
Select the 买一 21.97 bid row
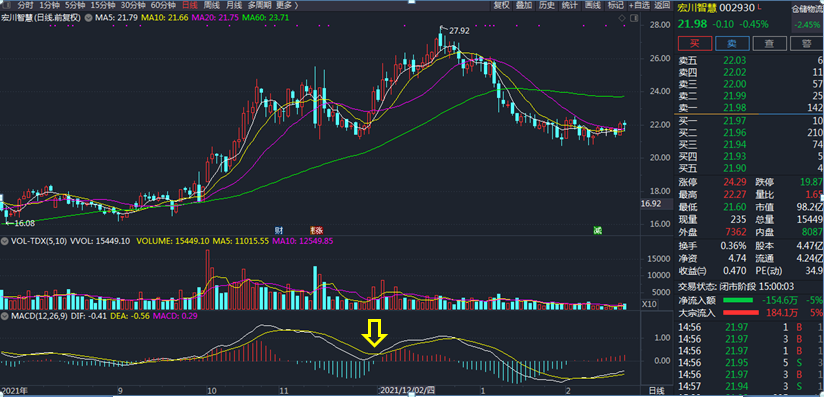click(x=750, y=121)
